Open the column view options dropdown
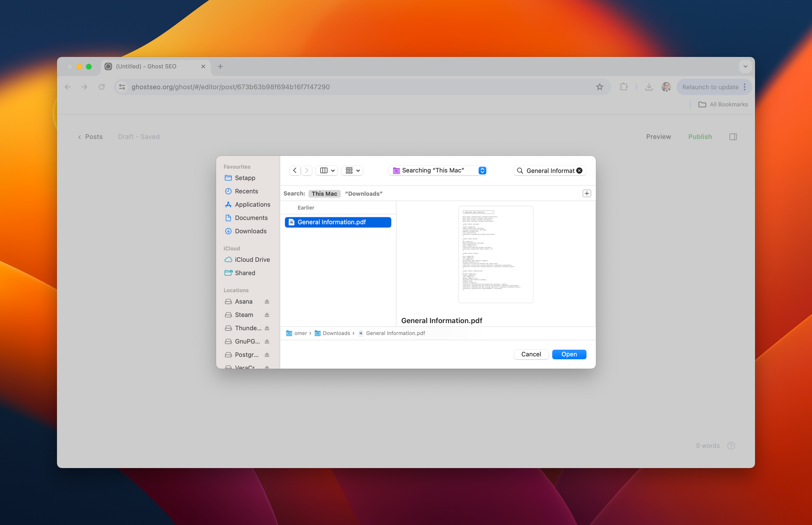 (x=327, y=171)
